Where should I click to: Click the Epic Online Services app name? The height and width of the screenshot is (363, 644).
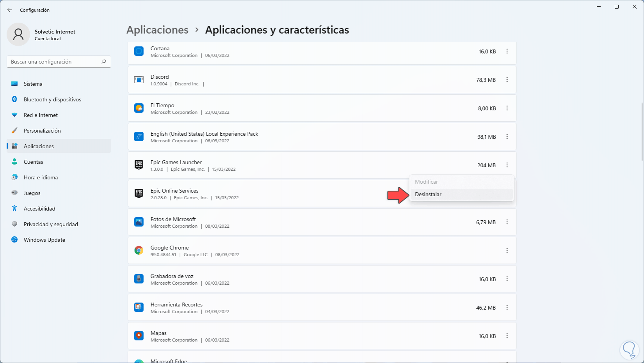tap(174, 191)
